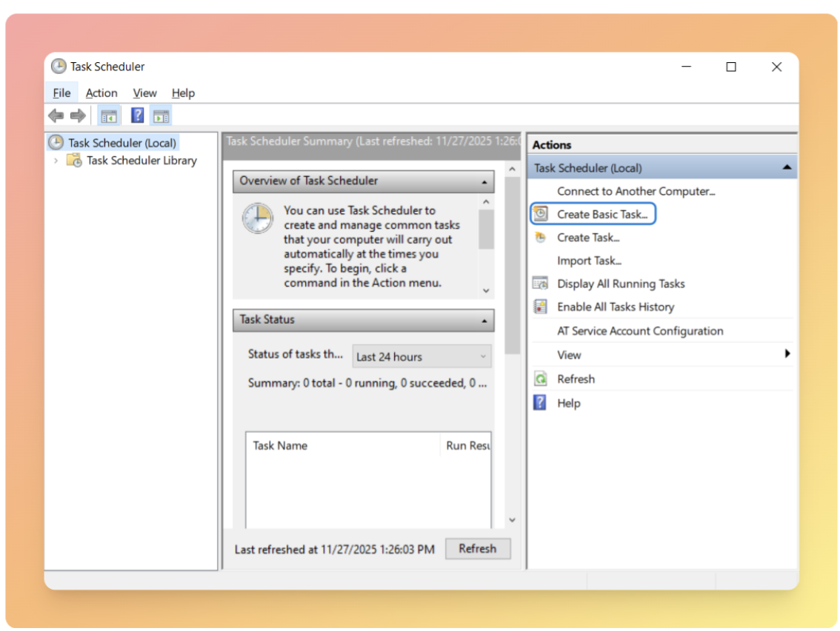This screenshot has height=631, width=840.
Task: Toggle the Show/Hide Console Tree icon
Action: click(109, 116)
